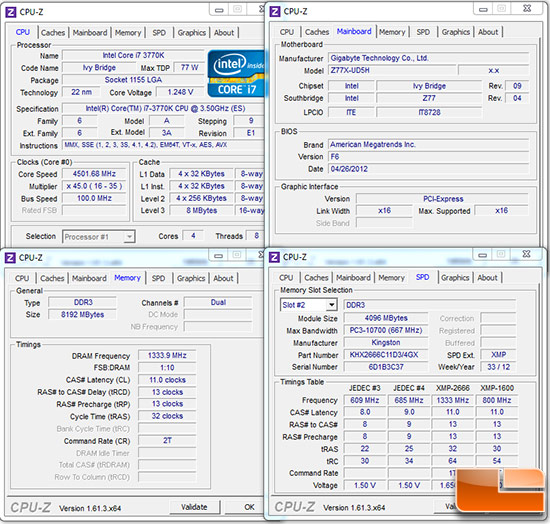Viewport: 550px width, 524px height.
Task: Open SPD tab in CPU window
Action: [159, 33]
